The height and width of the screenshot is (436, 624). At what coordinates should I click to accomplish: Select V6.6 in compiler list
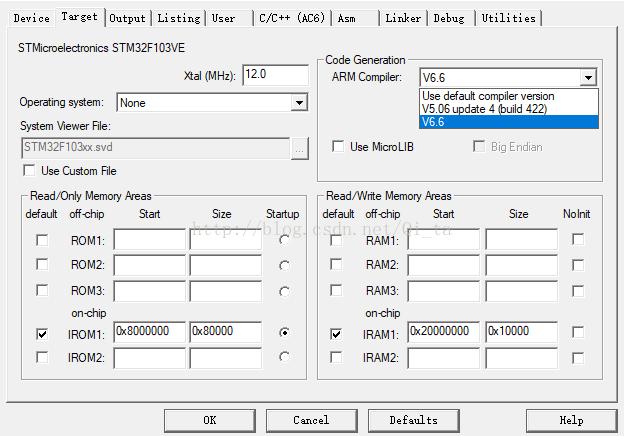[x=509, y=122]
